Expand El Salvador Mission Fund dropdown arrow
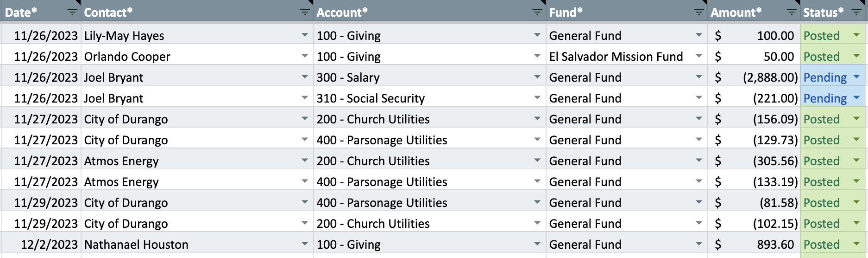The width and height of the screenshot is (868, 258). coord(699,56)
